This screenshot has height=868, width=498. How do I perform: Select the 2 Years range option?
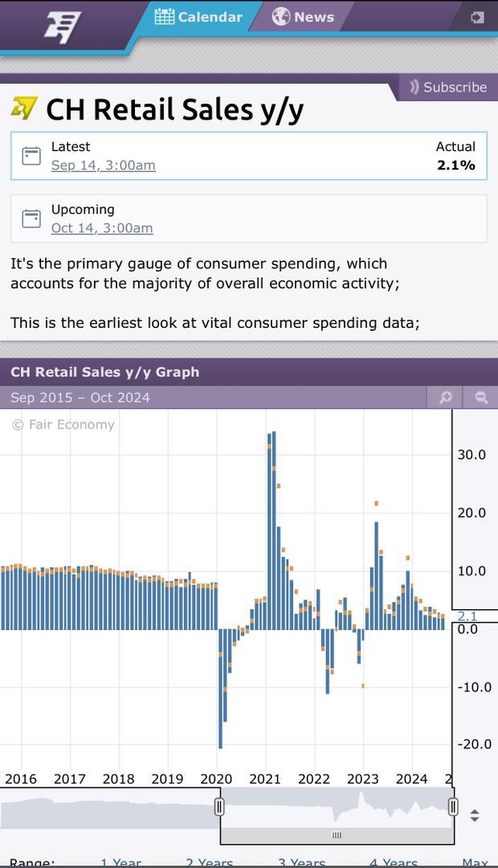tap(210, 862)
